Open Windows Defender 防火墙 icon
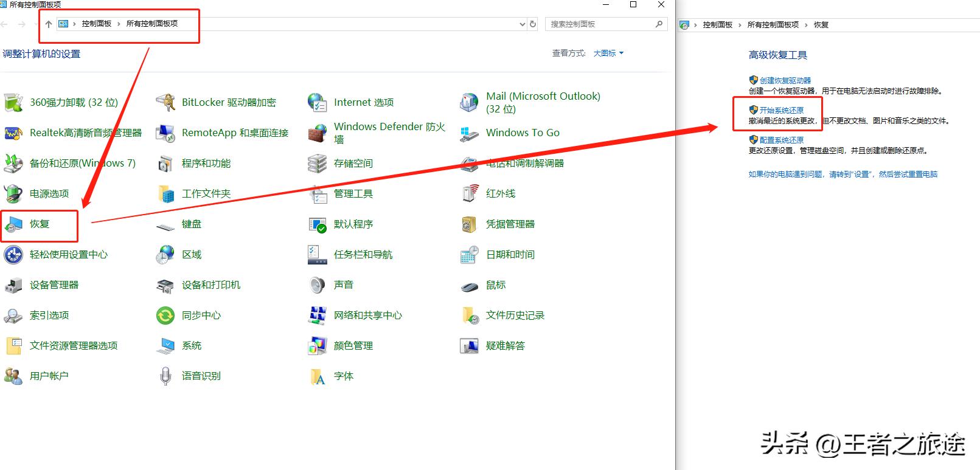Viewport: 980px width, 470px height. (318, 133)
